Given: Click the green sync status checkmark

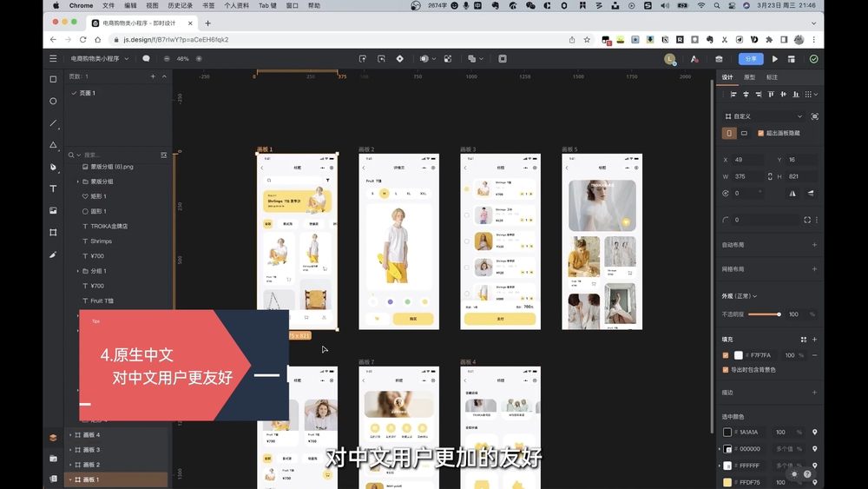Looking at the screenshot, I should tap(814, 59).
